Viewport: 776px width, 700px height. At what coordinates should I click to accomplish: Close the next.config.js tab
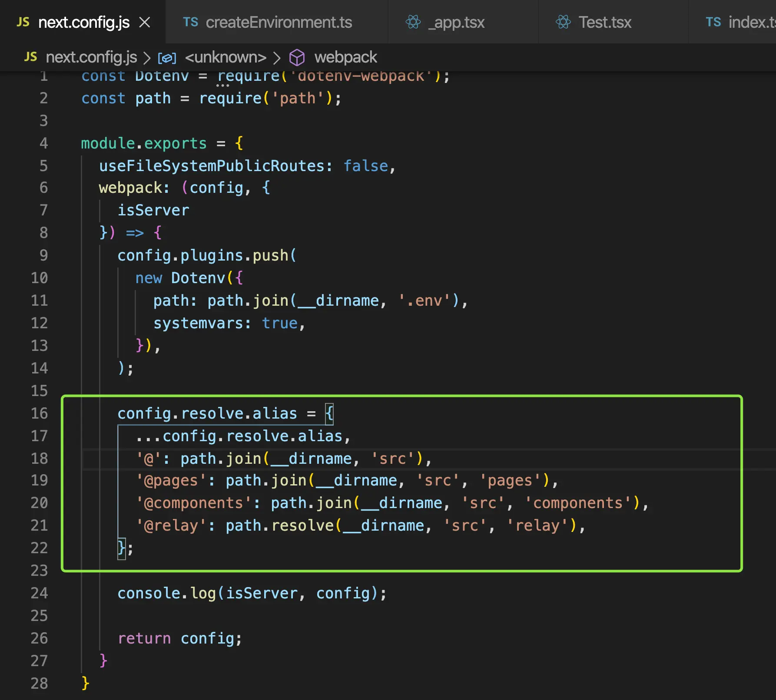point(145,22)
